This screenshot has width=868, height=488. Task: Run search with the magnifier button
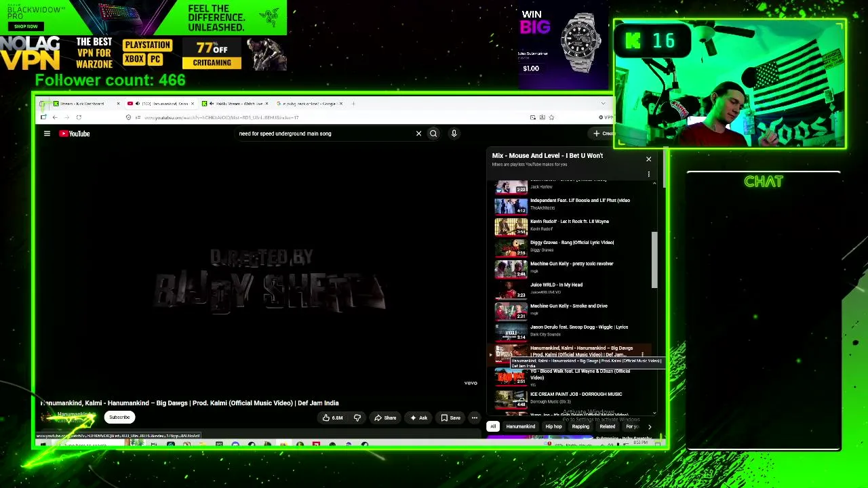[x=433, y=134]
